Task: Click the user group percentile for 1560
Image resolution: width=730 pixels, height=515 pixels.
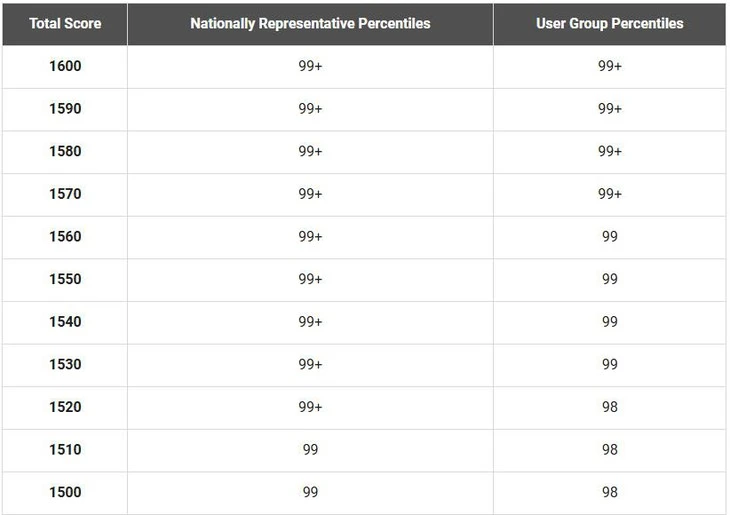Action: [x=609, y=237]
